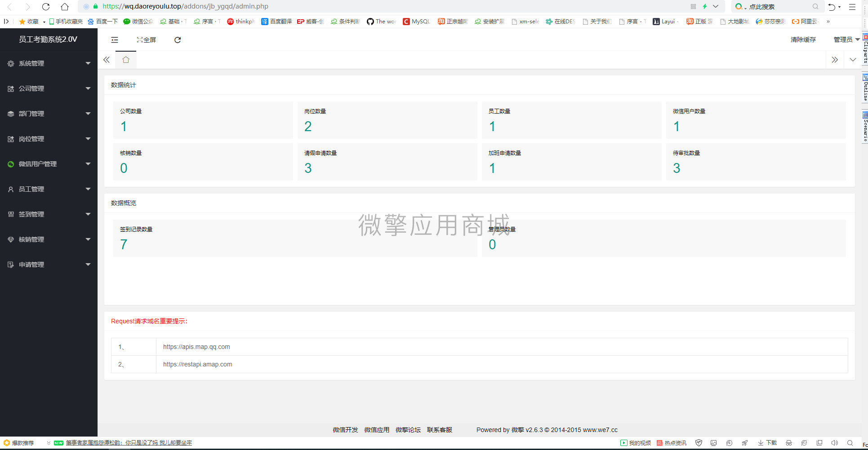Open 微信开发 footer link

pyautogui.click(x=345, y=430)
